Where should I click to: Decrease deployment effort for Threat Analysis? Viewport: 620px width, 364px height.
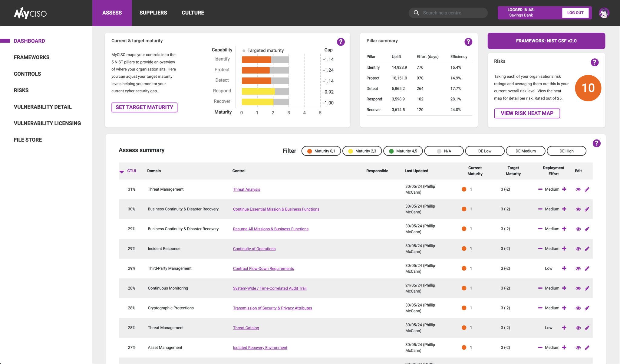(540, 189)
